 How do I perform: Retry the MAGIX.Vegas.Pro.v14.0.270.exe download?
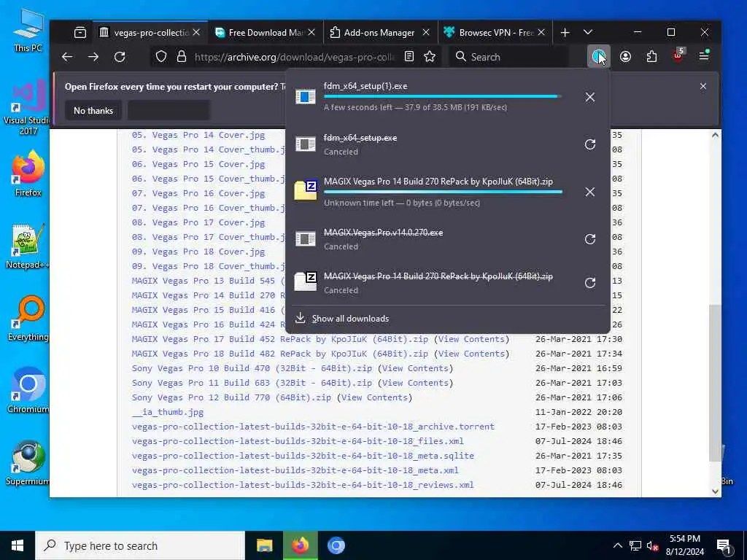pyautogui.click(x=590, y=239)
